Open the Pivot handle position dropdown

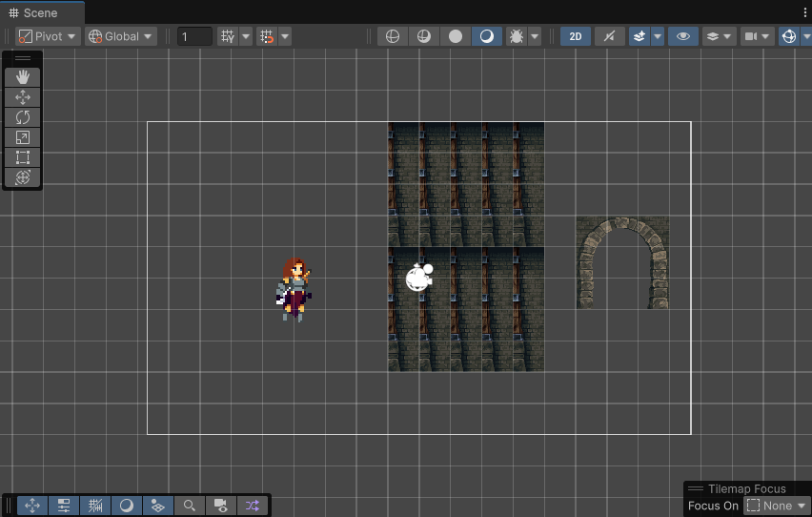[48, 36]
